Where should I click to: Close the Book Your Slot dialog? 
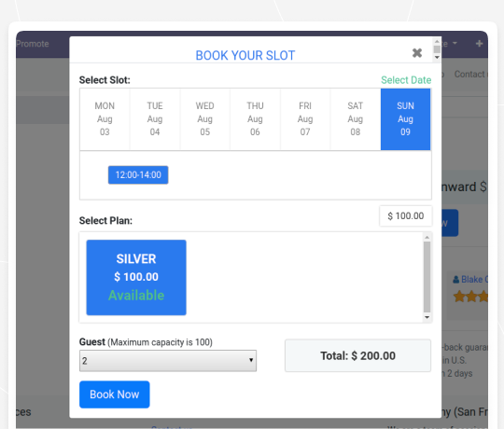tap(417, 52)
